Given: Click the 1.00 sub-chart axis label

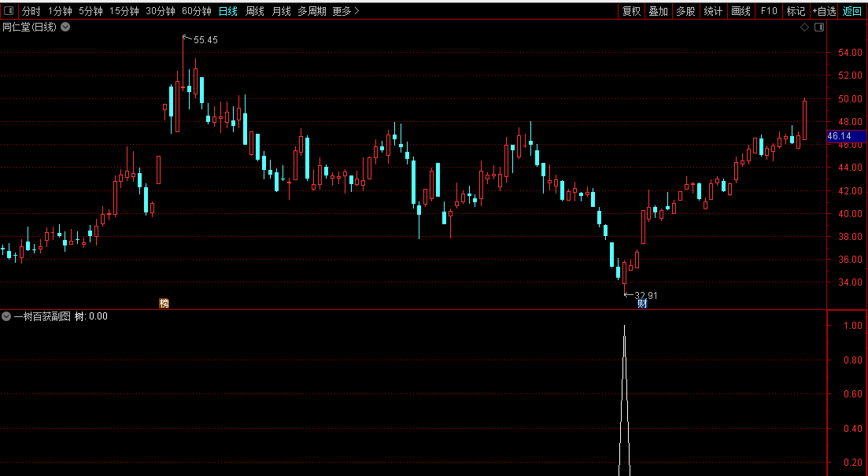Looking at the screenshot, I should (x=853, y=326).
